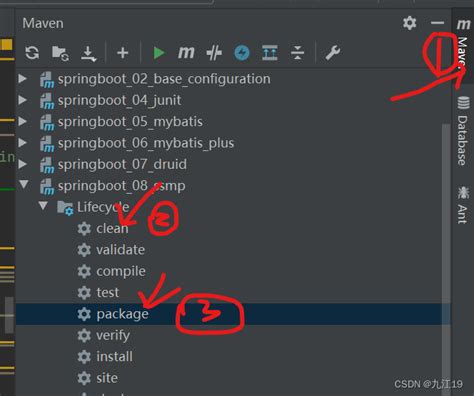Click gear icon beside compile
The height and width of the screenshot is (396, 474).
coord(84,271)
